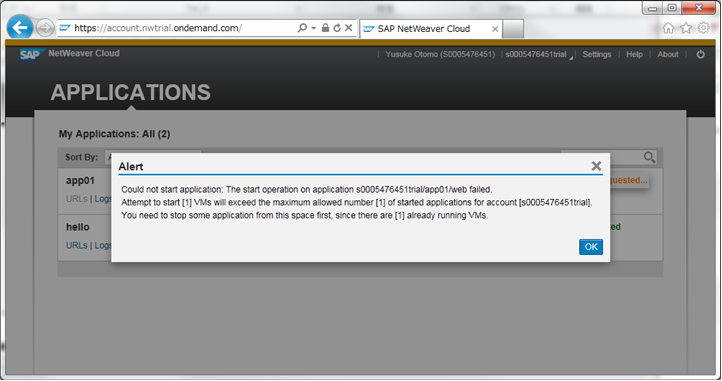Open the Settings menu item

tap(597, 54)
